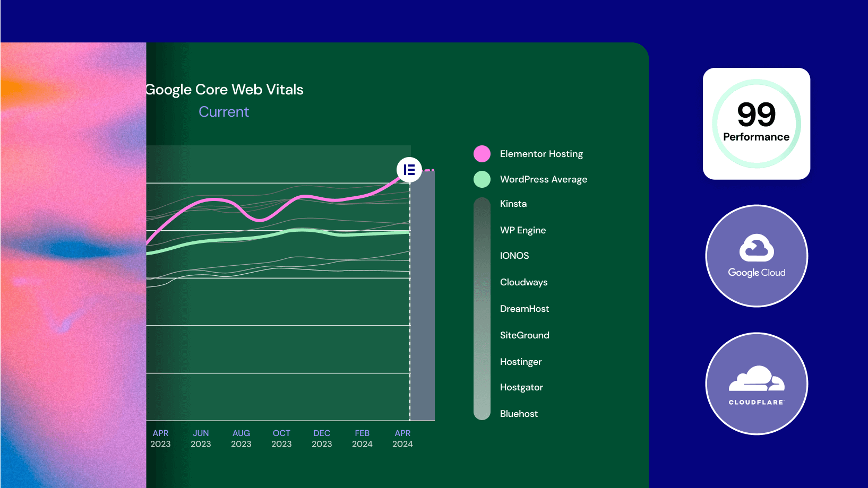Click the OCT 2023 axis label
The width and height of the screenshot is (868, 488).
pyautogui.click(x=281, y=439)
